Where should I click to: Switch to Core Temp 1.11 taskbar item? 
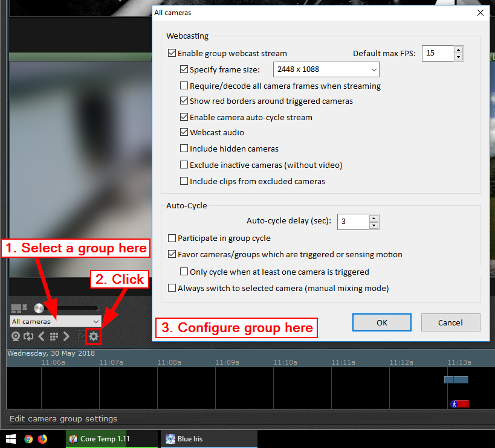[x=111, y=439]
